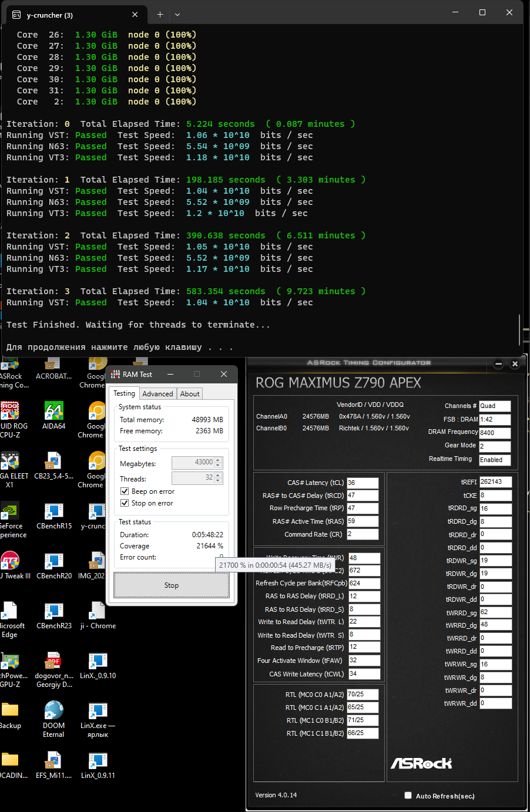Click the y-cruncher terminal tab icon

tap(16, 15)
